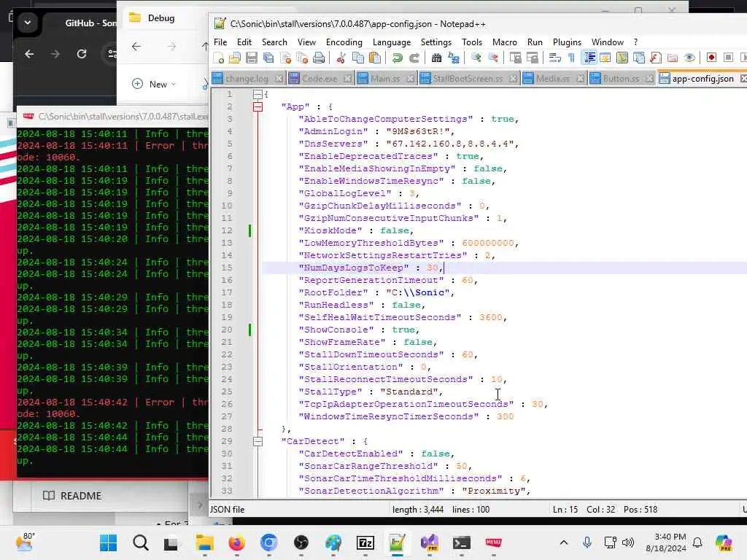Click the Zoom Out toolbar icon

(x=493, y=58)
